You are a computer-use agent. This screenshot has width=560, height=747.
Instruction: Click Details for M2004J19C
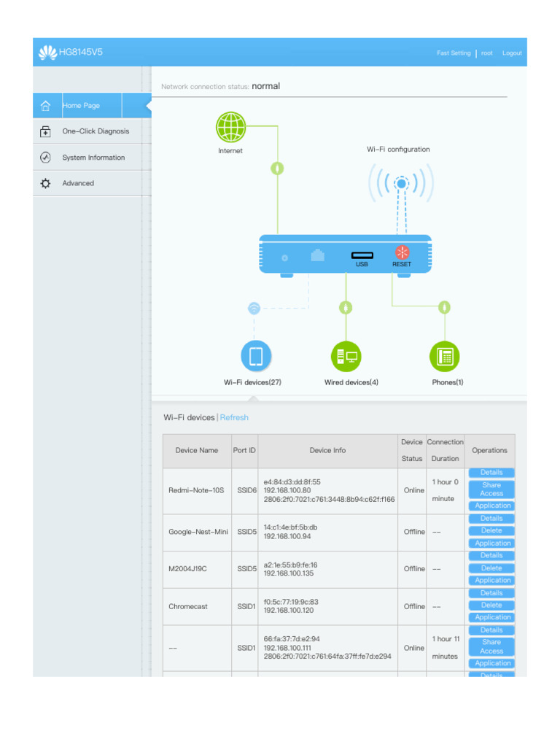click(x=491, y=555)
